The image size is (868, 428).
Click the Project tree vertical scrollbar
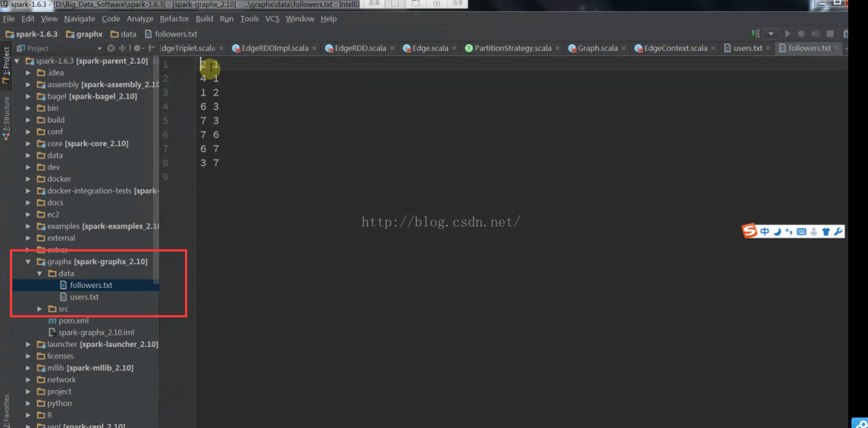coord(156,171)
